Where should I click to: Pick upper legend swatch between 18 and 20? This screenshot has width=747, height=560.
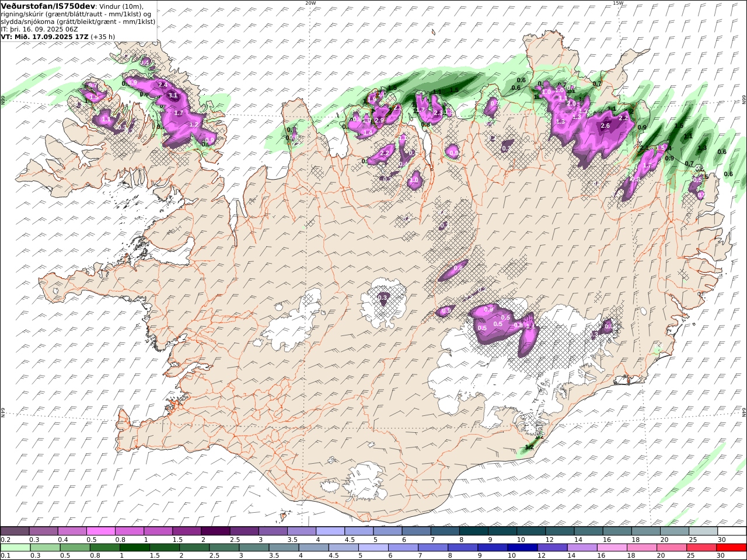point(645,531)
